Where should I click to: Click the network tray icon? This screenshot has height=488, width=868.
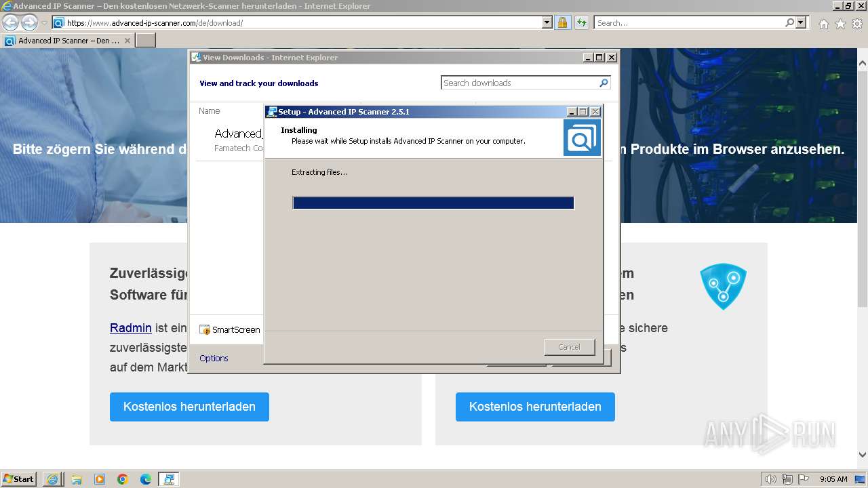click(787, 479)
